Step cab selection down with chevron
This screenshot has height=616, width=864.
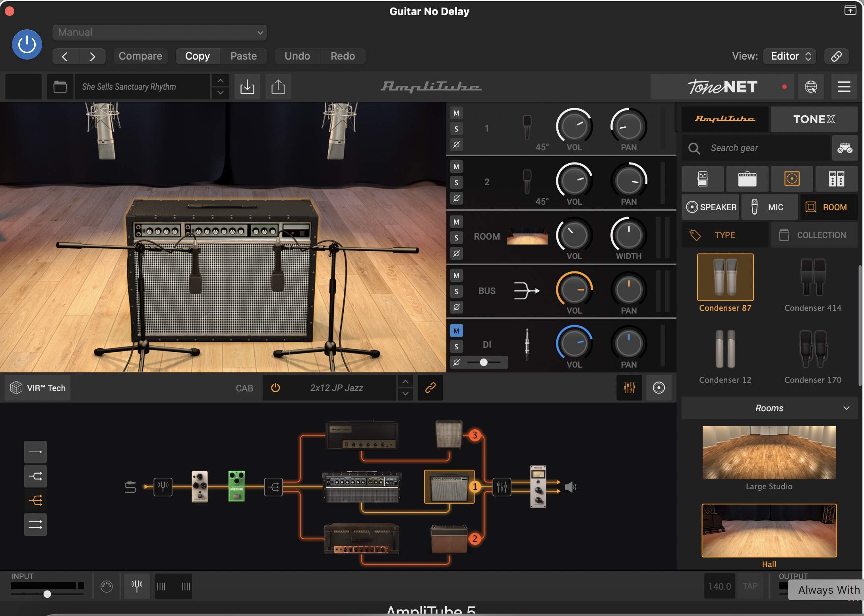[405, 394]
